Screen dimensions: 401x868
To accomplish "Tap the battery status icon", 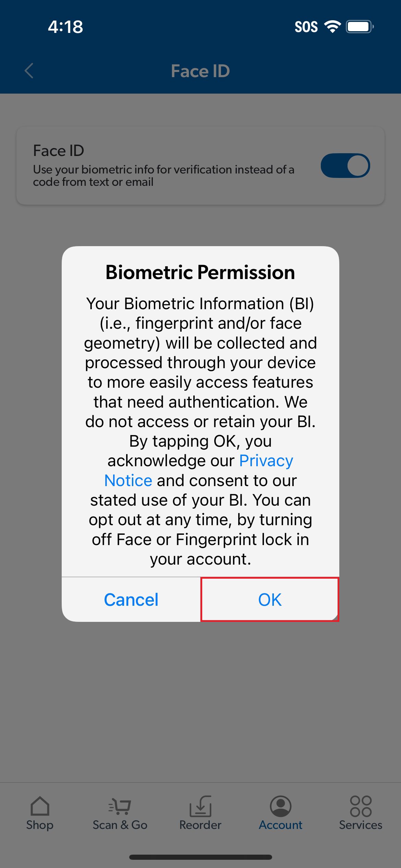I will [x=360, y=27].
